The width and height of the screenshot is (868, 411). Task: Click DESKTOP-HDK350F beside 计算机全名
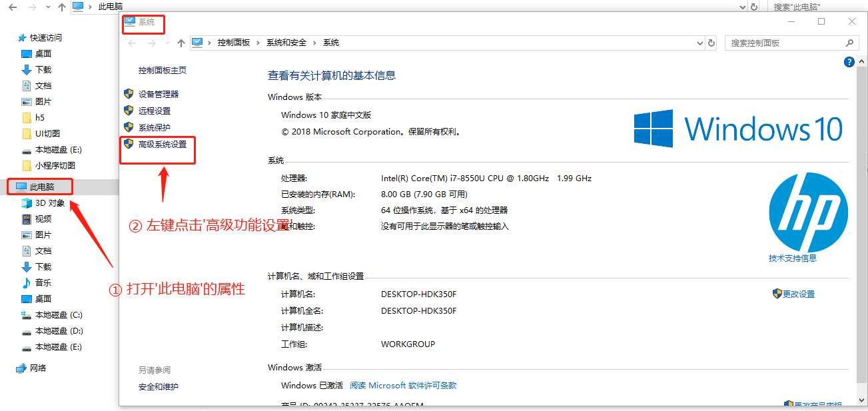click(418, 311)
